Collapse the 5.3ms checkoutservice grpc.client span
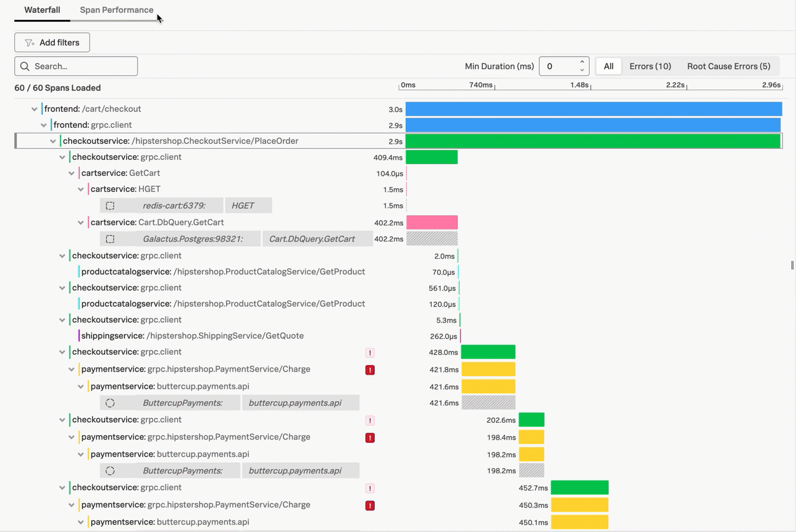Image resolution: width=796 pixels, height=532 pixels. tap(62, 320)
